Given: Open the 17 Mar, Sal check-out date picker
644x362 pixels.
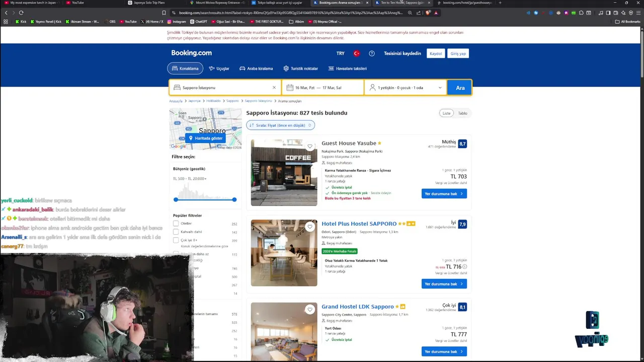Looking at the screenshot, I should [332, 87].
